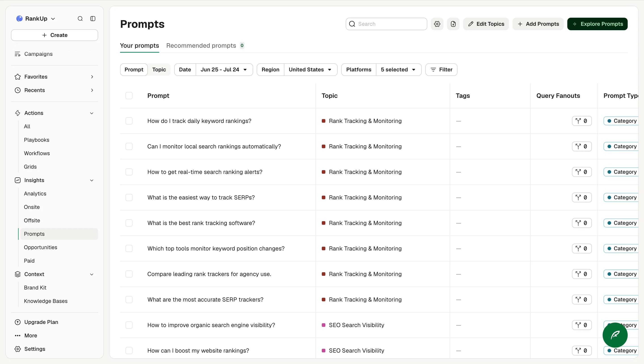Click fanout count for real-time ranking alerts row

click(582, 172)
